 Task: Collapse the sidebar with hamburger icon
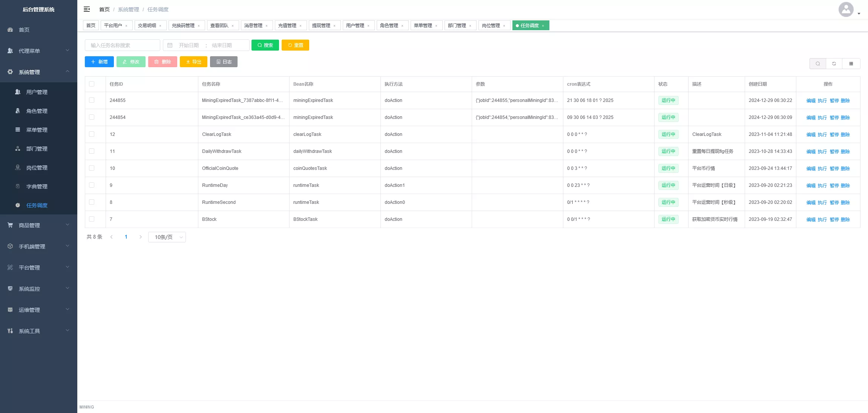(87, 9)
